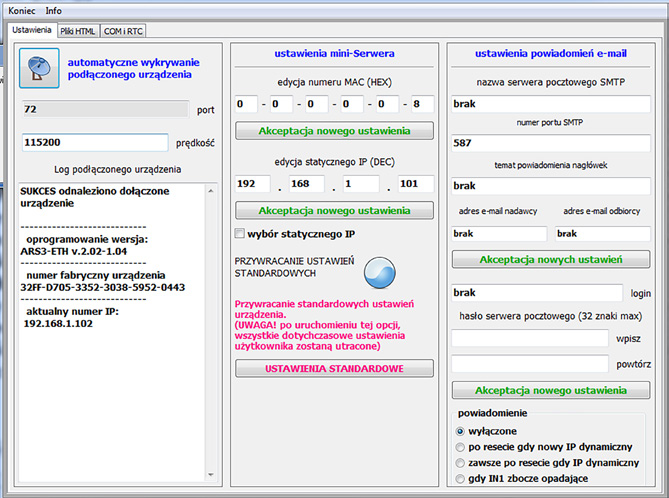Click the edycja numeru MAC (HEX) label

pos(334,82)
